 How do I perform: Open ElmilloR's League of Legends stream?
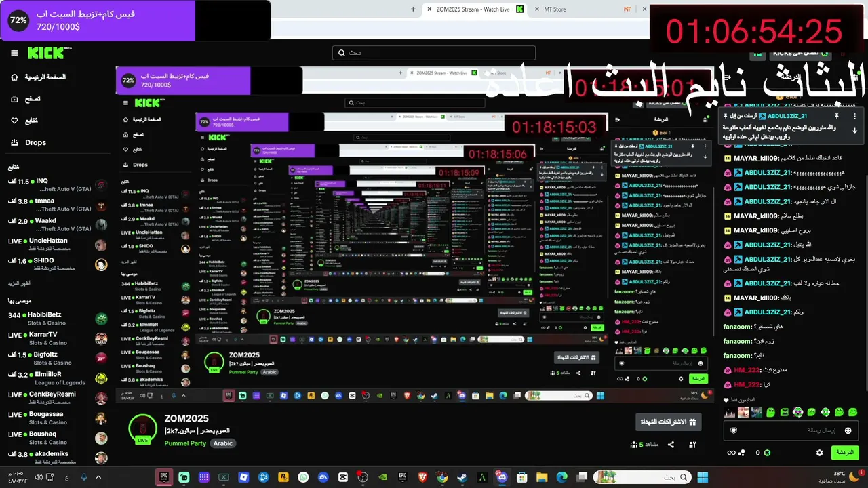pos(58,378)
